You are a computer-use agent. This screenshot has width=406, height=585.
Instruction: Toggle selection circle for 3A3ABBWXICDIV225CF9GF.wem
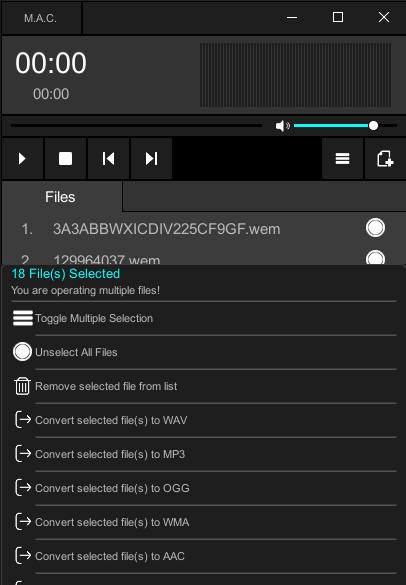375,228
